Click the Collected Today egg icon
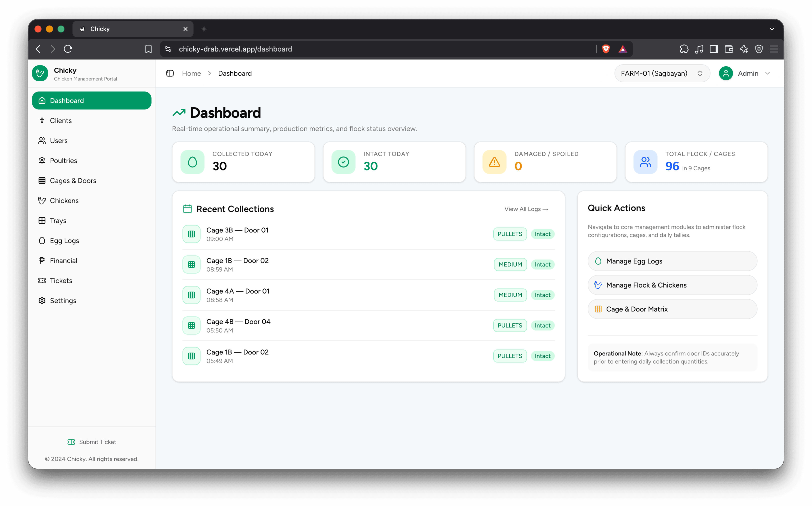The width and height of the screenshot is (812, 506). click(192, 162)
